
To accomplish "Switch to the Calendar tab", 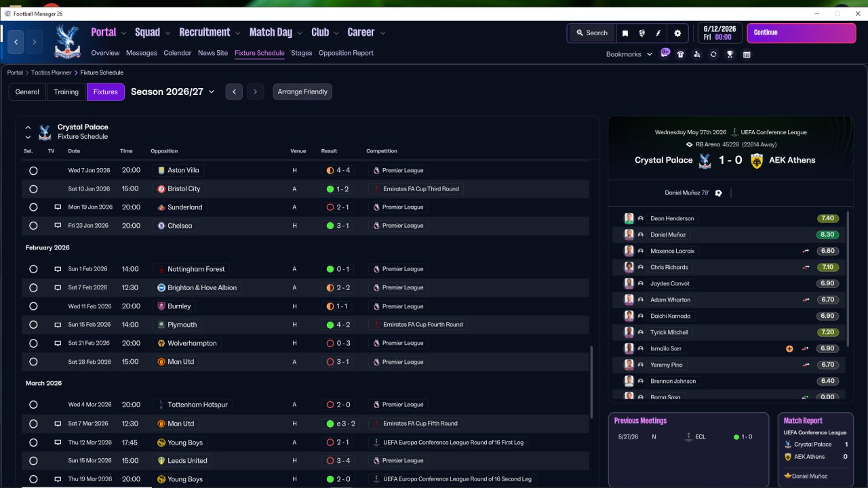I will click(178, 53).
